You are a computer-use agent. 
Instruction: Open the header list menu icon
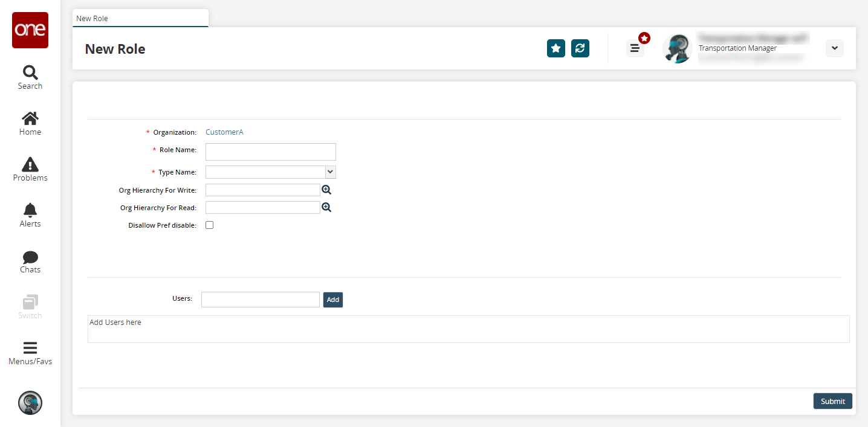click(635, 48)
